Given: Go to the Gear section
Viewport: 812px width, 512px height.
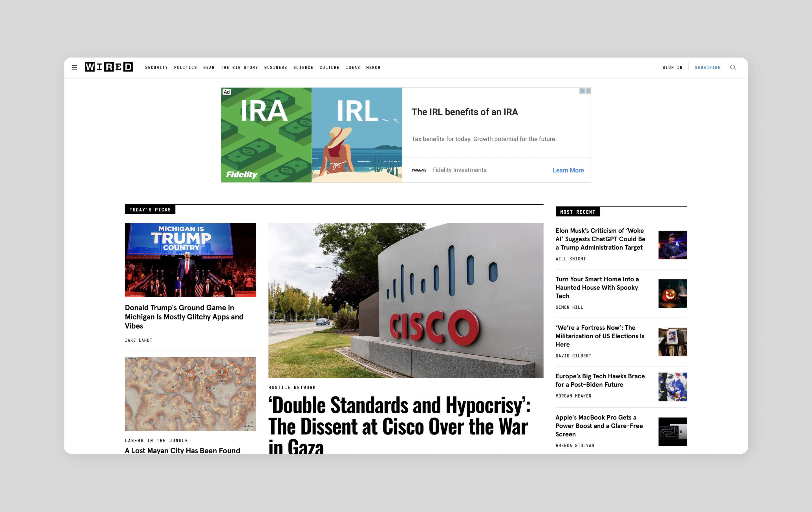Looking at the screenshot, I should pyautogui.click(x=209, y=67).
